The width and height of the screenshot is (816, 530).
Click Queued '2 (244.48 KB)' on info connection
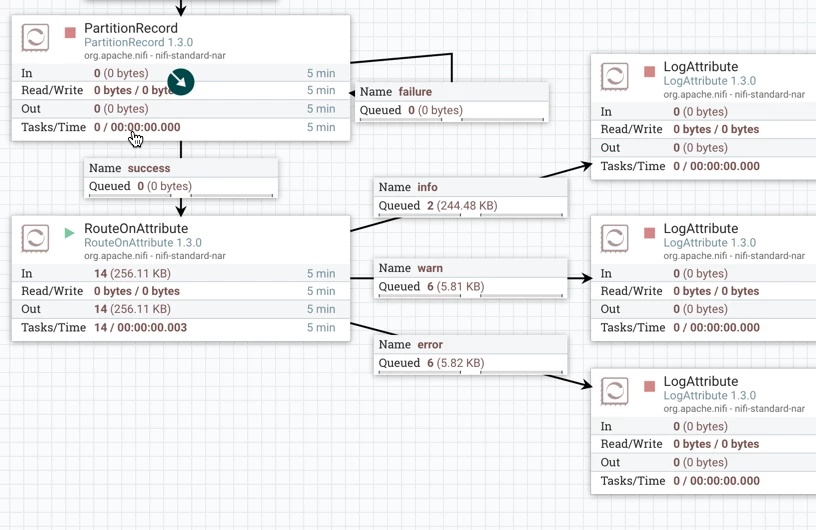pyautogui.click(x=462, y=205)
